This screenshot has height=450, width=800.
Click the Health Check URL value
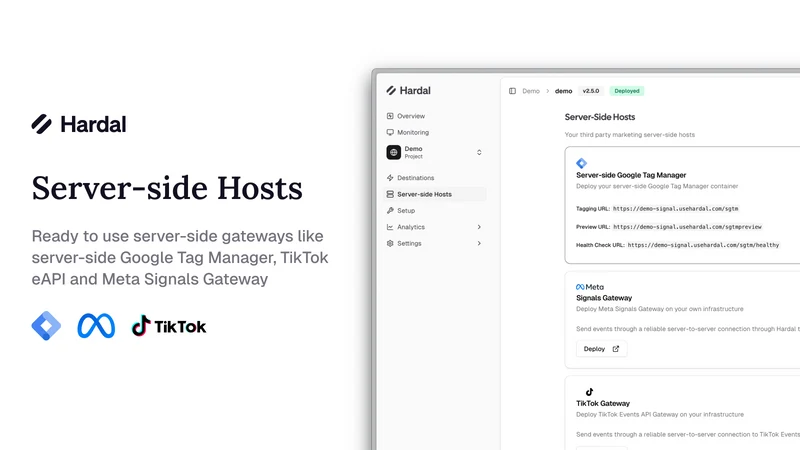tap(704, 245)
